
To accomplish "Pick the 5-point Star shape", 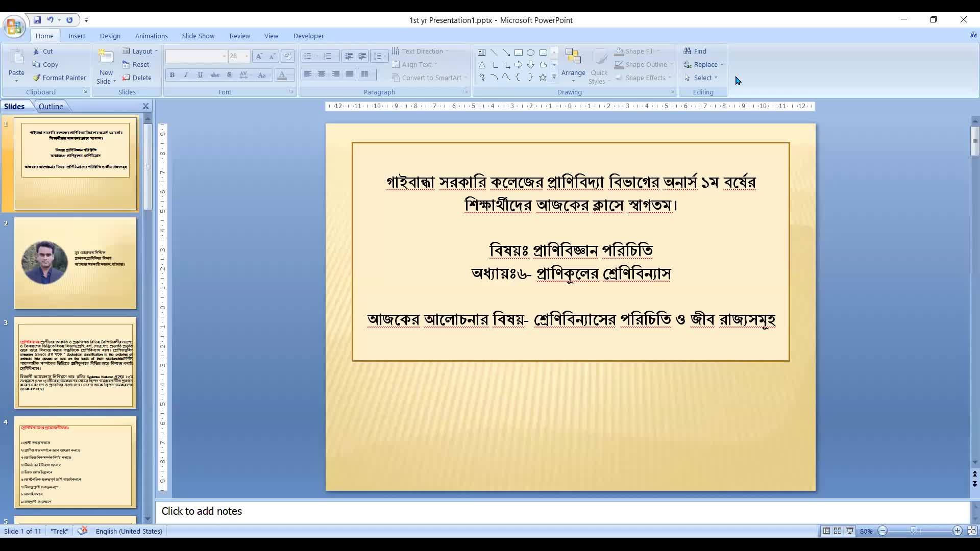I will pyautogui.click(x=543, y=77).
